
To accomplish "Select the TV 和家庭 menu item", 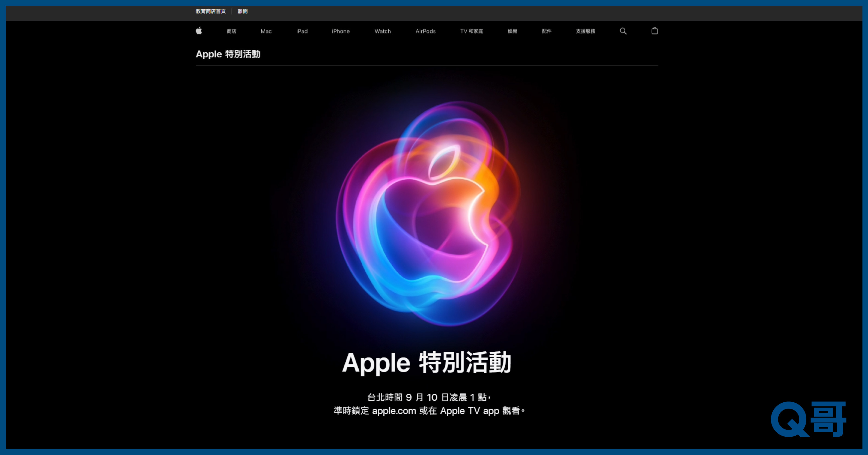I will click(x=471, y=31).
